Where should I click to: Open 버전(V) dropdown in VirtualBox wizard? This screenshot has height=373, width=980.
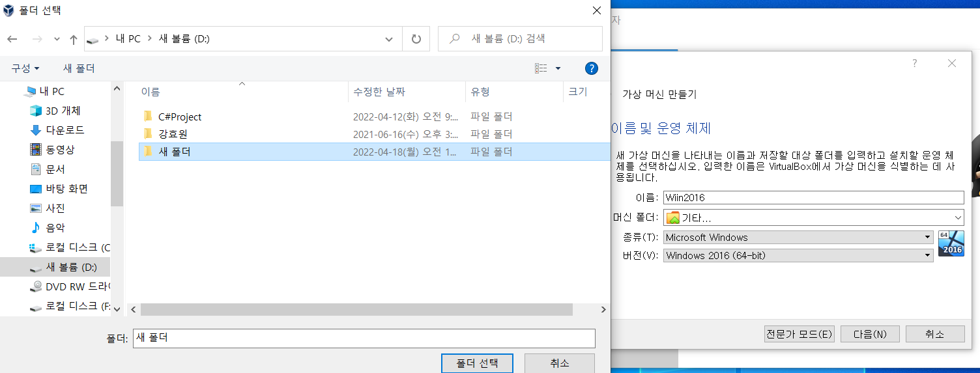point(798,256)
